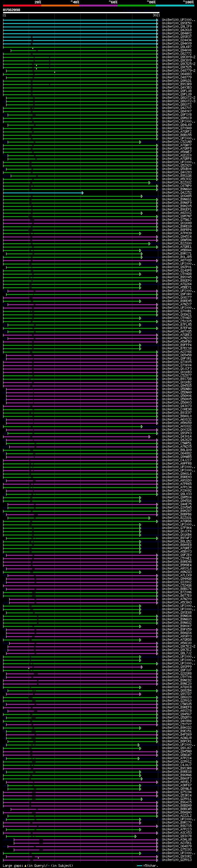The width and height of the screenshot is (197, 868).
Task: Select the UniRef100_B8B155 entry
Action: (x=177, y=135)
